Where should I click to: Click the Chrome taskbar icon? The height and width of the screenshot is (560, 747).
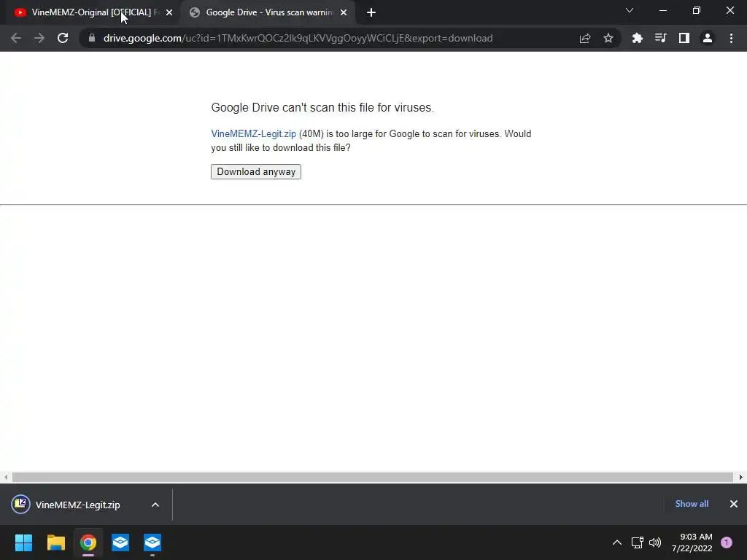click(88, 542)
